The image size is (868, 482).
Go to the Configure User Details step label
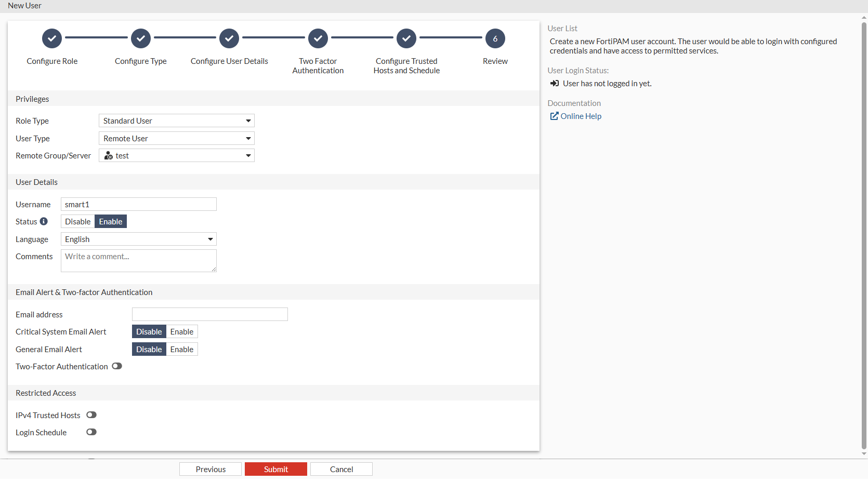229,61
